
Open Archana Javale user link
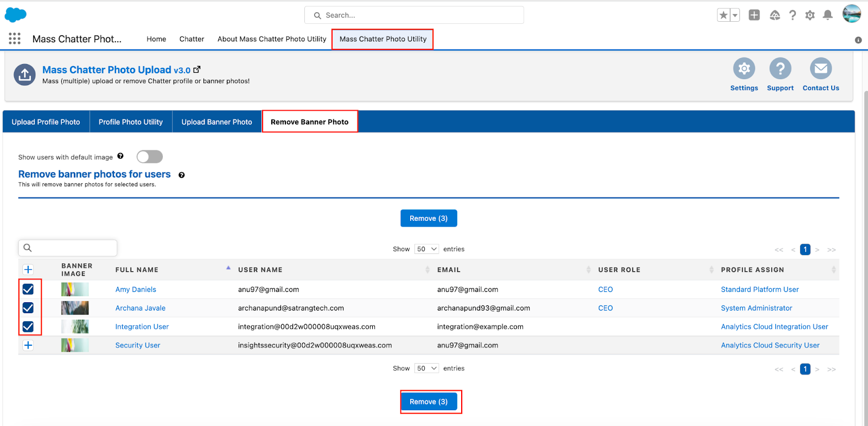point(141,308)
